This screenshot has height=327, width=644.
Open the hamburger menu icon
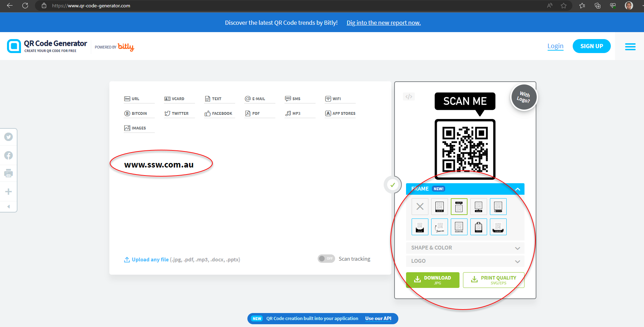point(630,46)
